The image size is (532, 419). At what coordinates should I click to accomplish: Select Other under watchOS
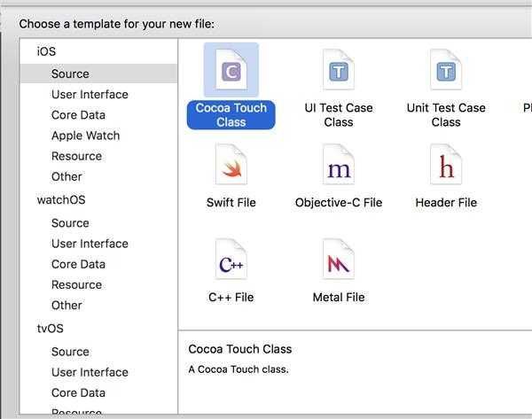coord(66,305)
